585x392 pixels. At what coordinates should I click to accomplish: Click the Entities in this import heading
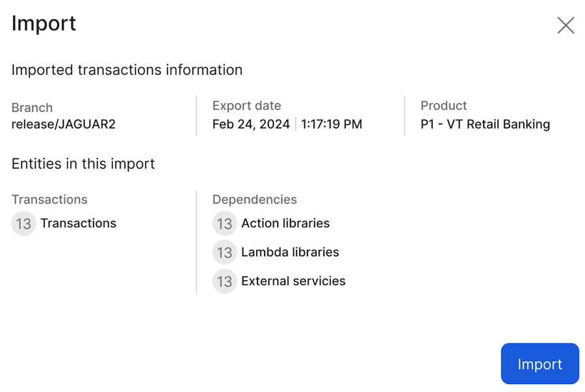click(x=83, y=164)
